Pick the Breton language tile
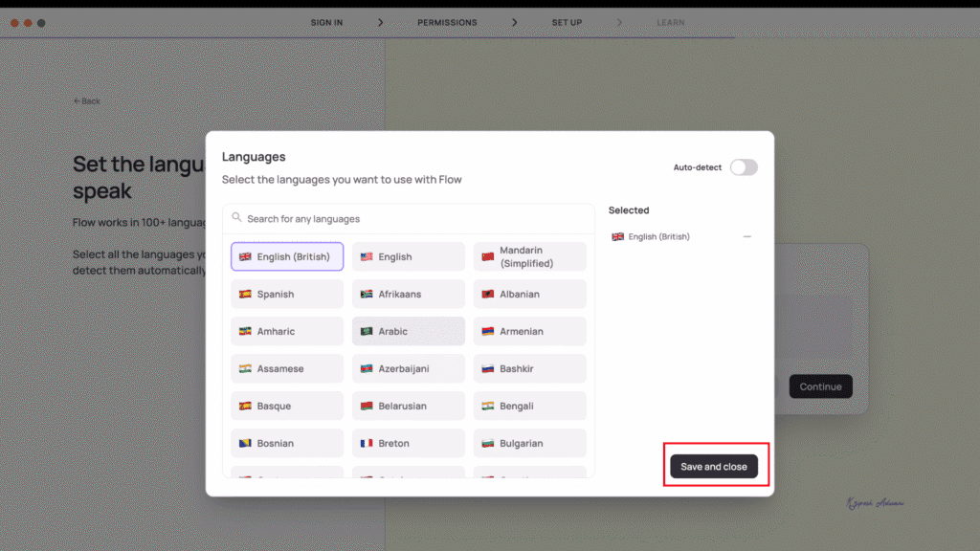Viewport: 980px width, 551px height. coord(408,443)
